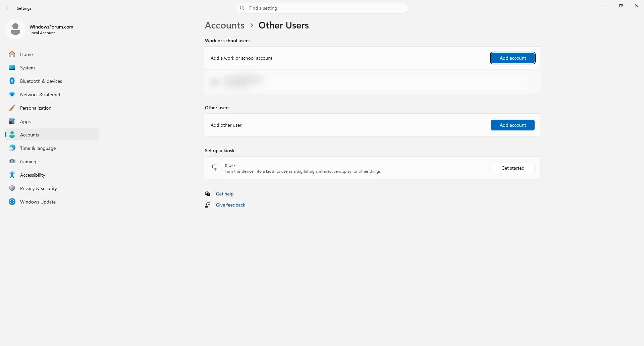The width and height of the screenshot is (644, 346).
Task: Click the Apps sidebar label
Action: click(25, 121)
